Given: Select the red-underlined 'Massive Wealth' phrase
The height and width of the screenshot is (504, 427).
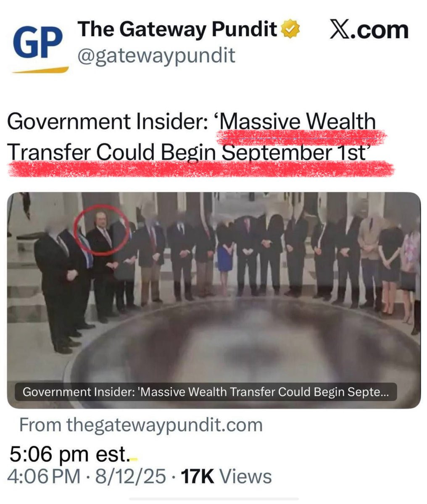Looking at the screenshot, I should 298,122.
